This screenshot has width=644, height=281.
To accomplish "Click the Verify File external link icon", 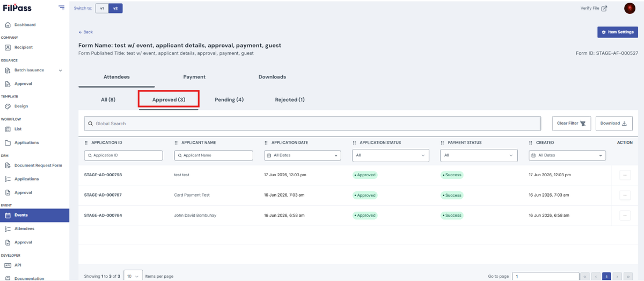I will pos(604,8).
